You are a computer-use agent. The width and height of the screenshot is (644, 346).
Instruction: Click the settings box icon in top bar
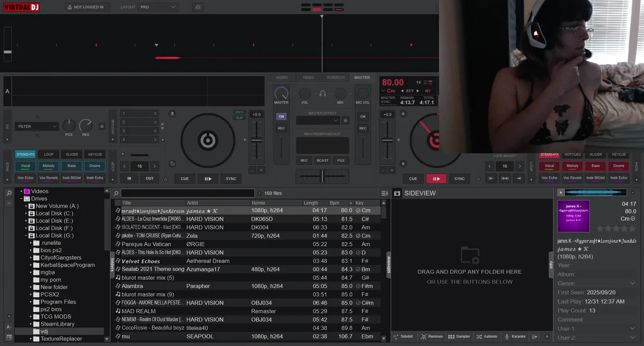(x=198, y=7)
